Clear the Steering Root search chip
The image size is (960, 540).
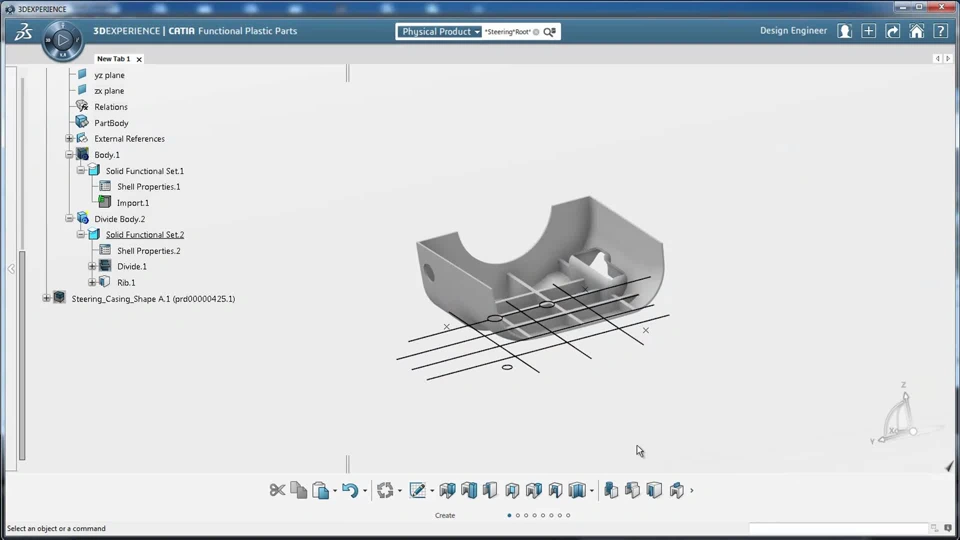(536, 32)
